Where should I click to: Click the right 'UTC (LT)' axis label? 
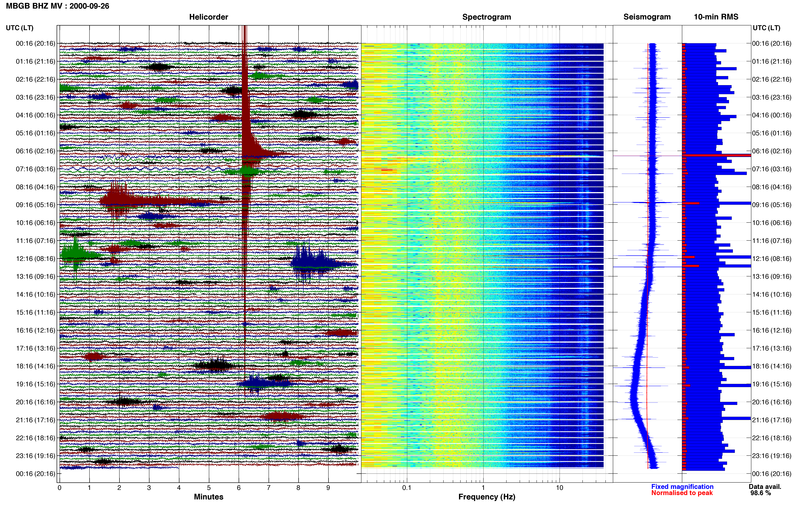766,28
